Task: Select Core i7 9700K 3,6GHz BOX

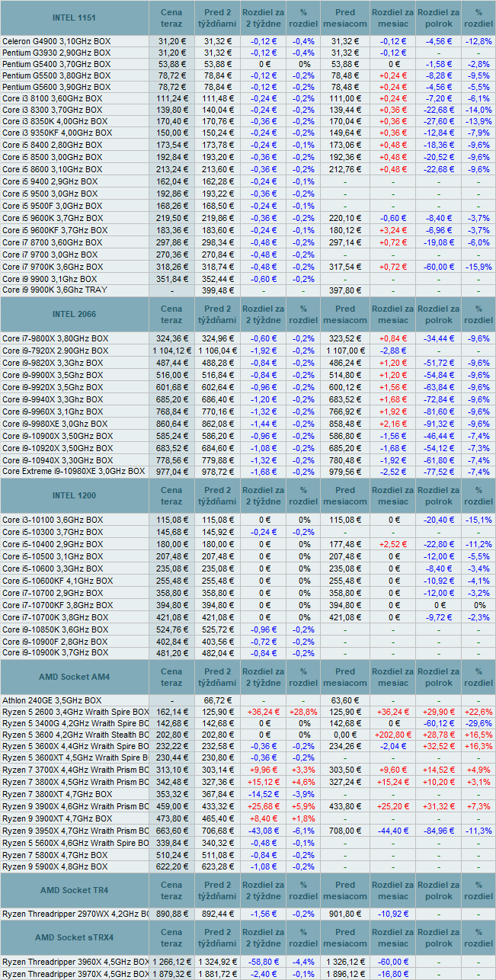Action: tap(53, 267)
